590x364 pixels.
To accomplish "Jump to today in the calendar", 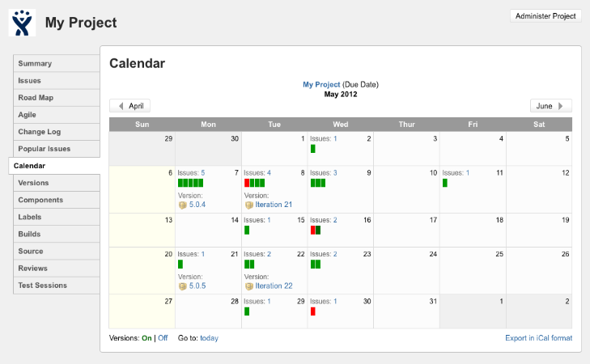I will pyautogui.click(x=209, y=338).
